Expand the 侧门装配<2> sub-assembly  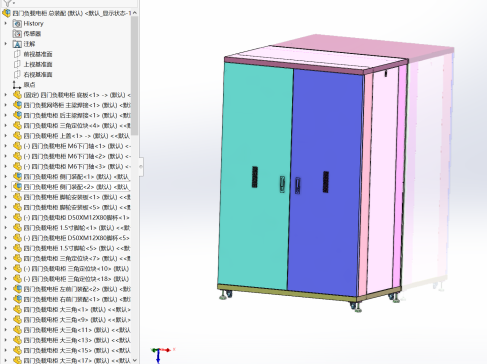pos(5,187)
